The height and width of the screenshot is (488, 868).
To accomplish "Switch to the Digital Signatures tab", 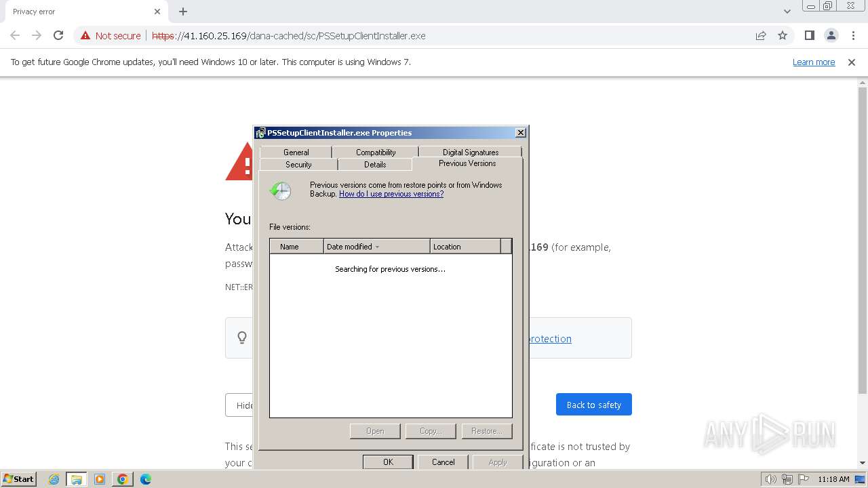I will pos(470,152).
